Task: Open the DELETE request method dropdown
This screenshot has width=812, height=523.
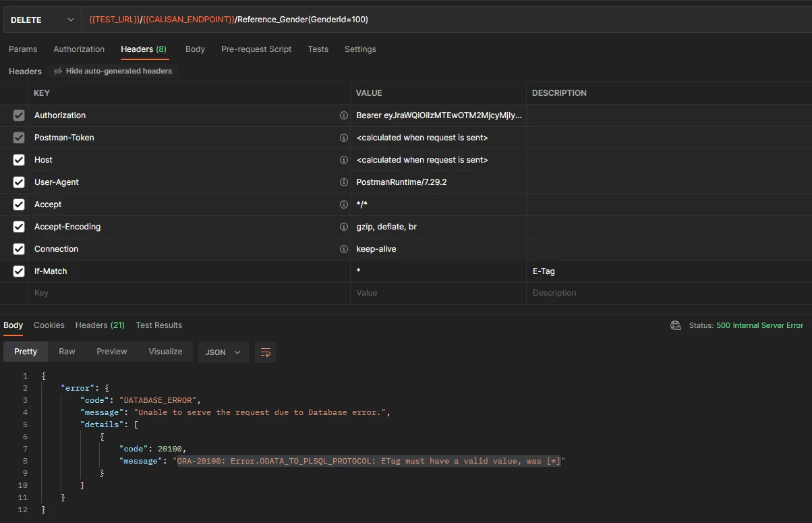Action: click(40, 20)
